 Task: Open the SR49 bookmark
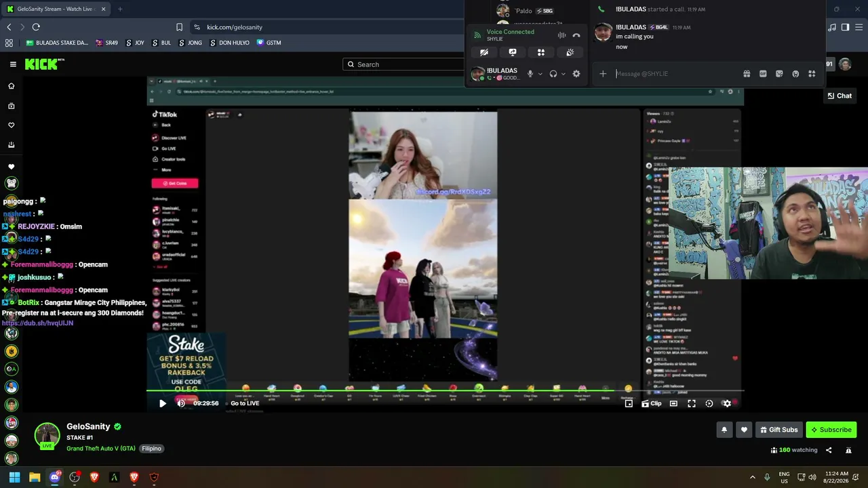107,43
